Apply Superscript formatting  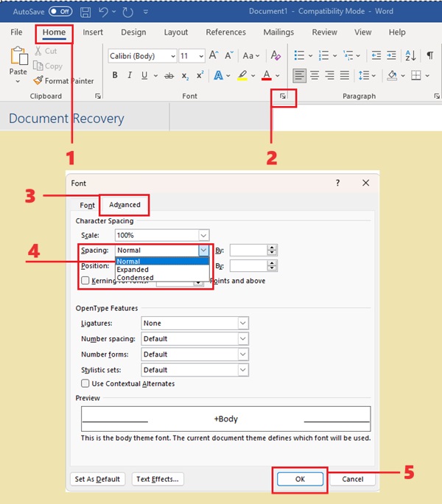200,75
